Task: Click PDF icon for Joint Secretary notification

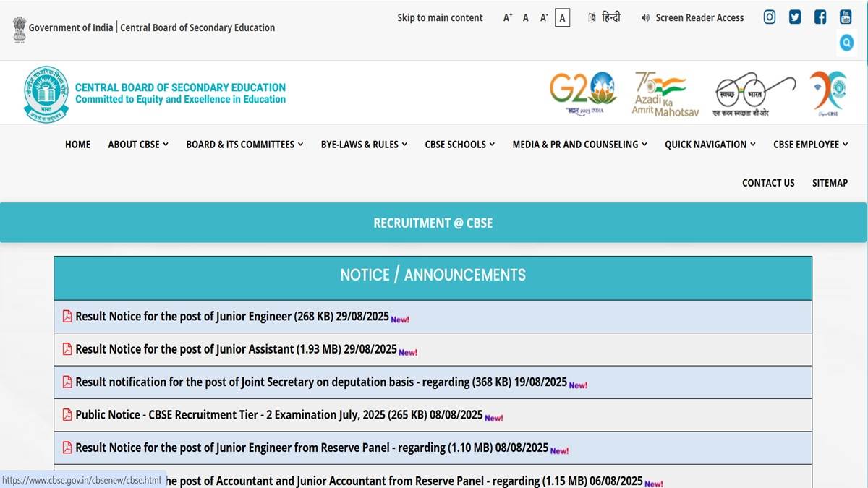Action: [67, 382]
